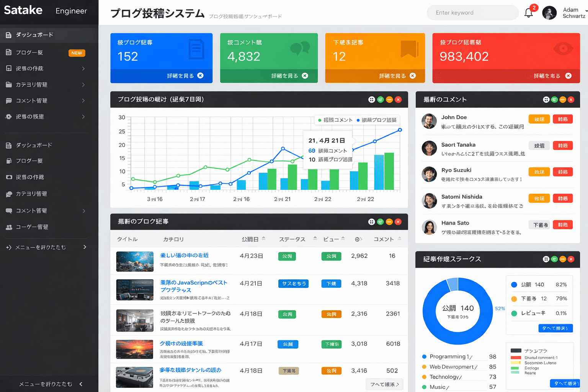Toggle the green series in the chart legend

(335, 120)
